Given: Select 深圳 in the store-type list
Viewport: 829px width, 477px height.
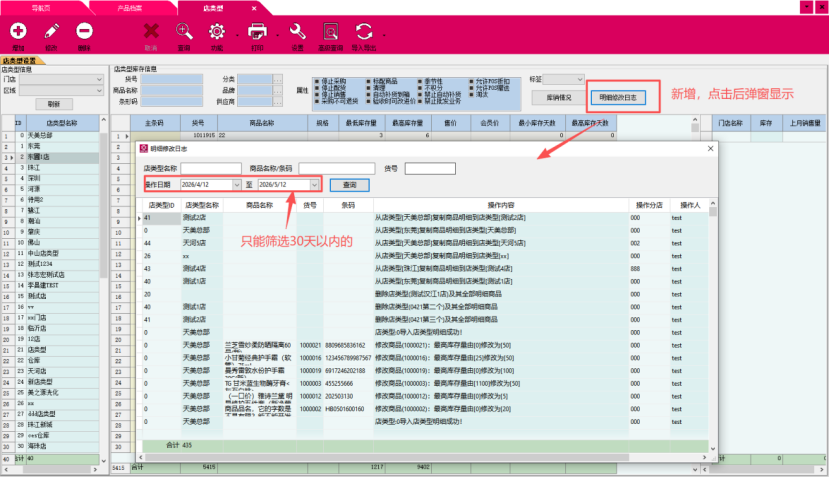Looking at the screenshot, I should point(62,178).
